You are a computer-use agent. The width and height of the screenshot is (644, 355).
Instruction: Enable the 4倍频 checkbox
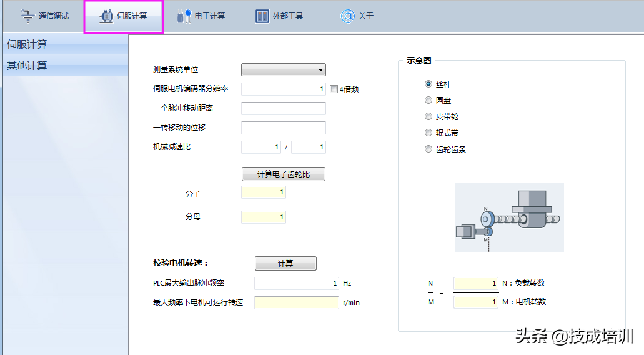[x=334, y=89]
